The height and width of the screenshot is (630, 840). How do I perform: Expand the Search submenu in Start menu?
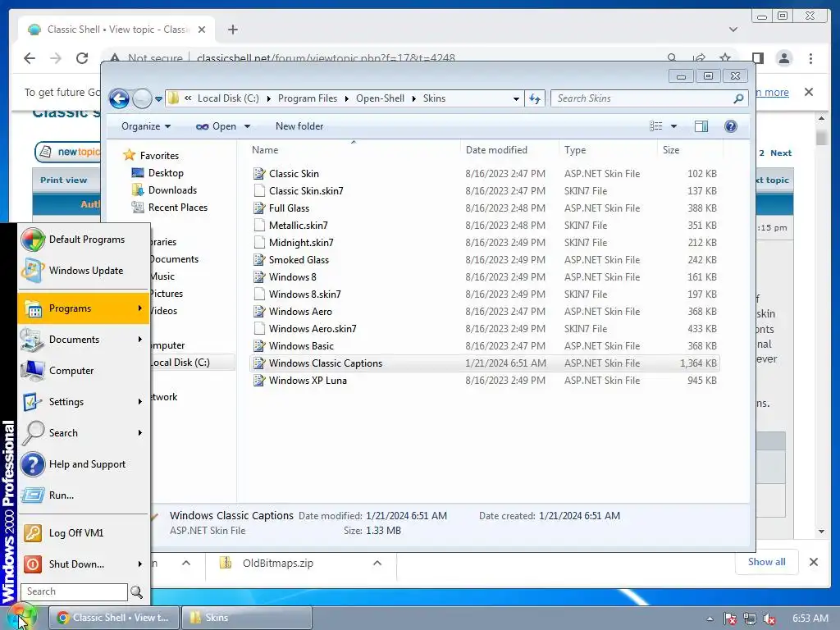pyautogui.click(x=84, y=433)
